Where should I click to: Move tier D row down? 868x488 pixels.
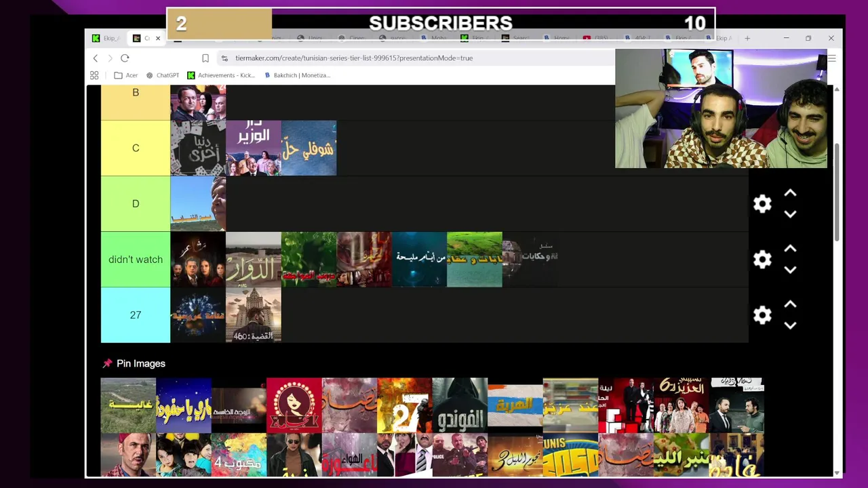790,214
